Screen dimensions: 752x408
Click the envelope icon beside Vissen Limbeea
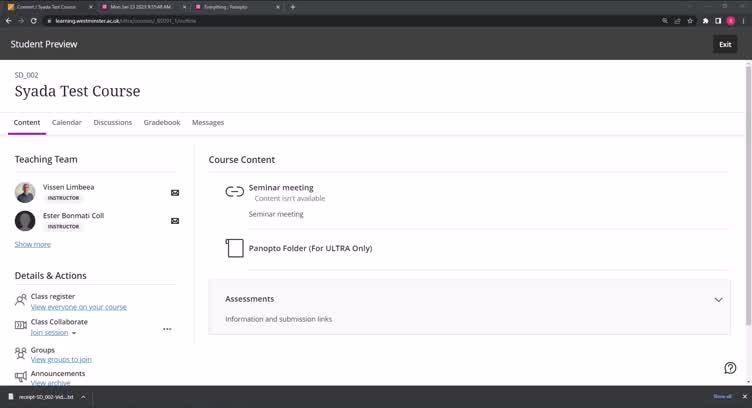[175, 193]
